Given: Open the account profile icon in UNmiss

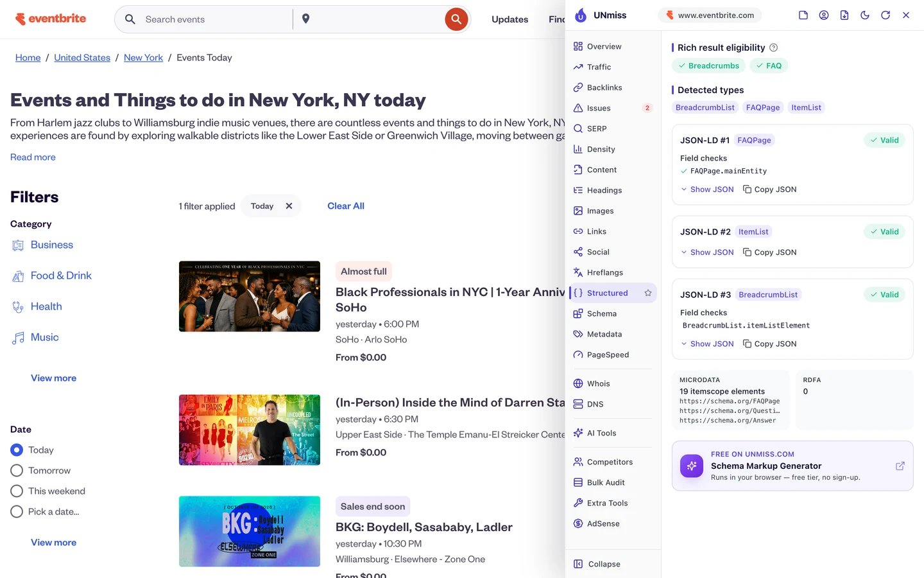Looking at the screenshot, I should click(824, 15).
